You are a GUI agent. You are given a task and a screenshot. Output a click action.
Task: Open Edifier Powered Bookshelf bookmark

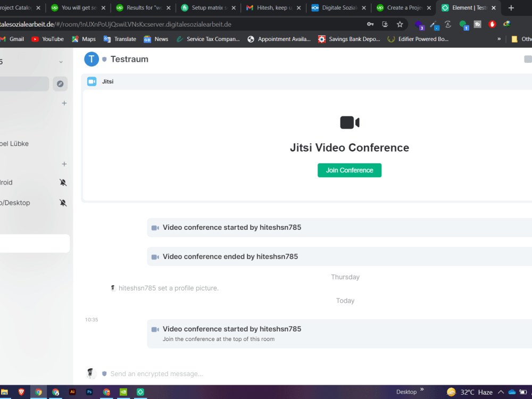tap(418, 39)
